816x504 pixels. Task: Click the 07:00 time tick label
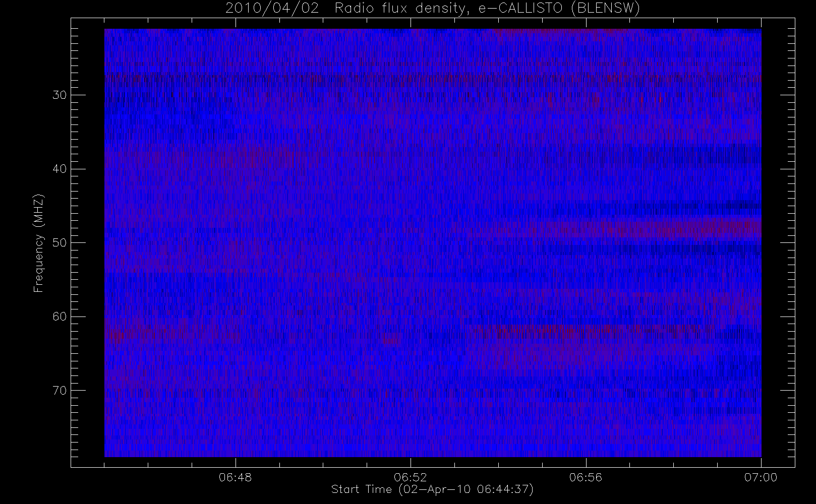click(x=761, y=477)
